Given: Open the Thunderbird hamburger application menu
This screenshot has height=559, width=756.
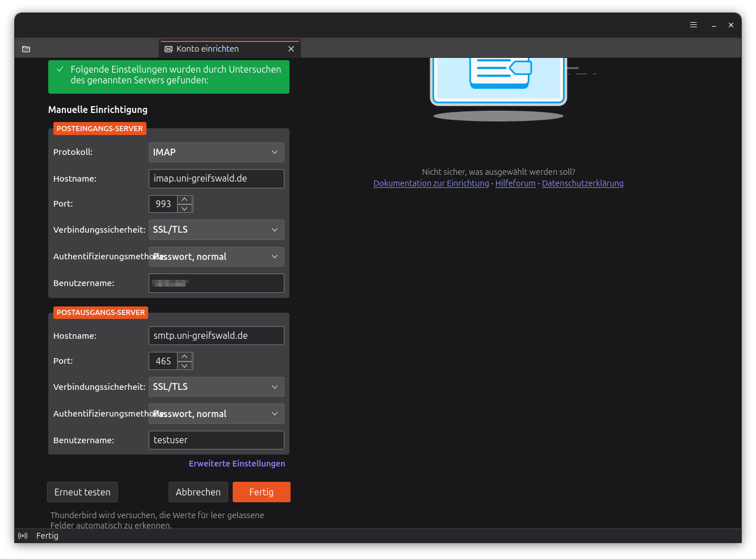Looking at the screenshot, I should pyautogui.click(x=693, y=25).
